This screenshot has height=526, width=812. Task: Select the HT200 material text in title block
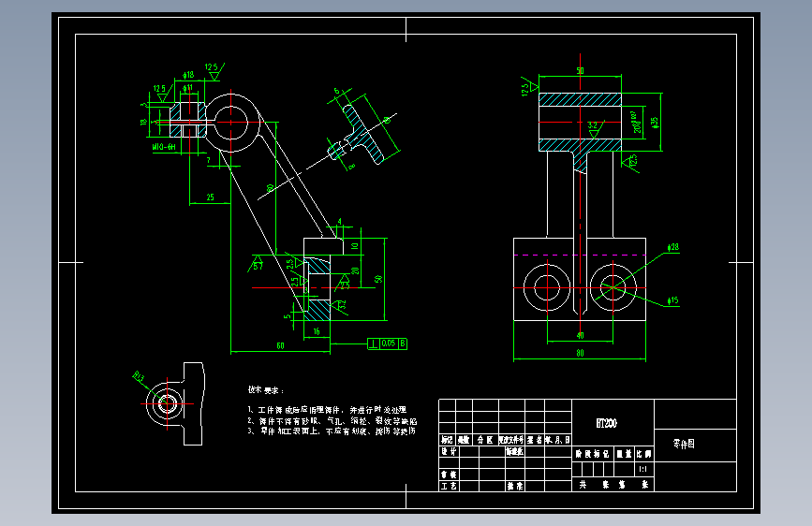click(x=606, y=423)
